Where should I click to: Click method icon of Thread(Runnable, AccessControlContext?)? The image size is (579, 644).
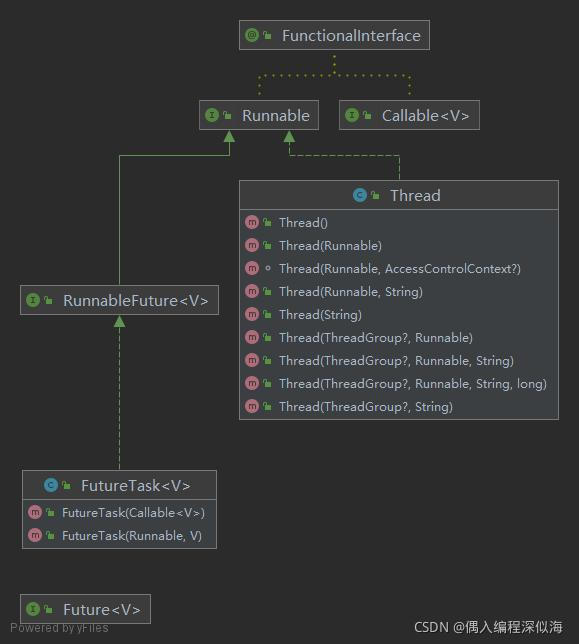(x=252, y=269)
